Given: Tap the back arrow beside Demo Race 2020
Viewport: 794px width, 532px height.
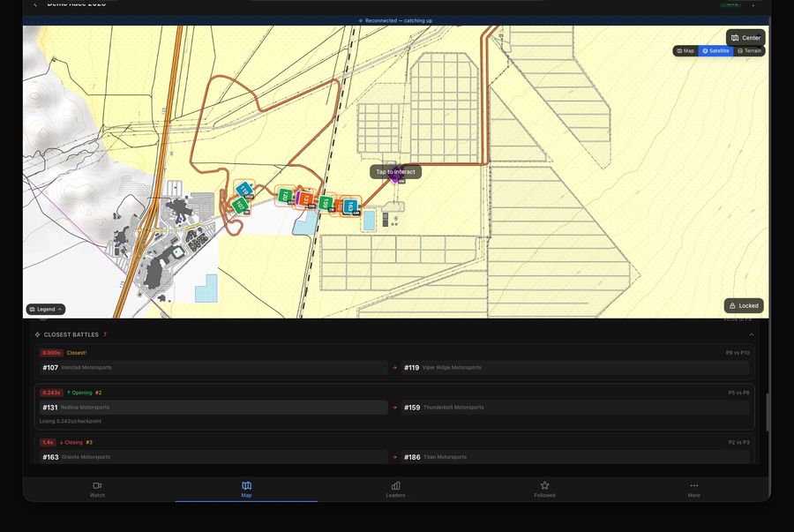Looking at the screenshot, I should click(34, 3).
